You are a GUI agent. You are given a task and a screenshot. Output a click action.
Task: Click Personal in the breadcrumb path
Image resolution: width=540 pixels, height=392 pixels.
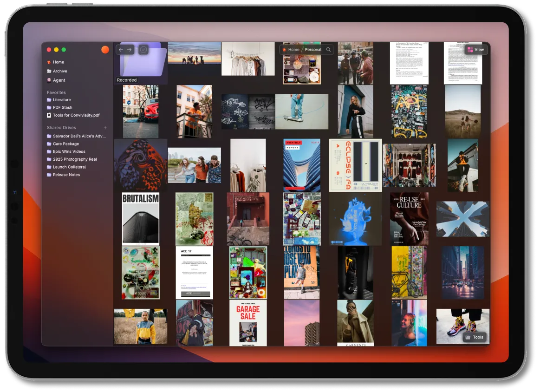pos(313,50)
